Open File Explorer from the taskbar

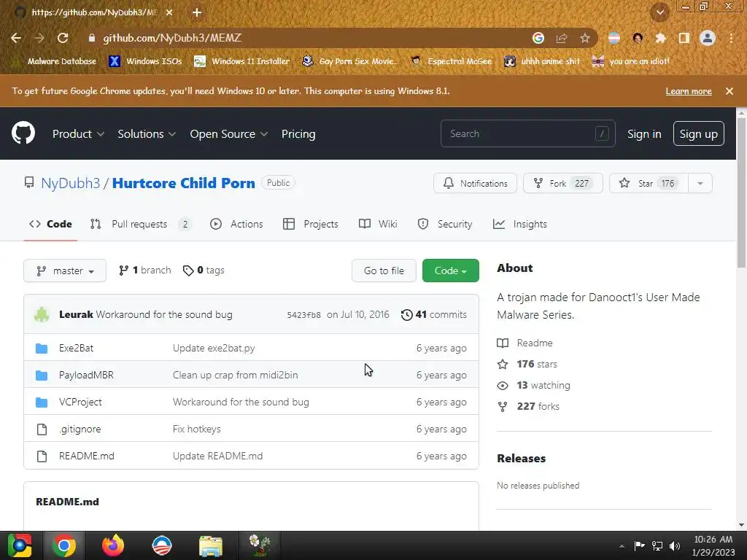pyautogui.click(x=211, y=545)
